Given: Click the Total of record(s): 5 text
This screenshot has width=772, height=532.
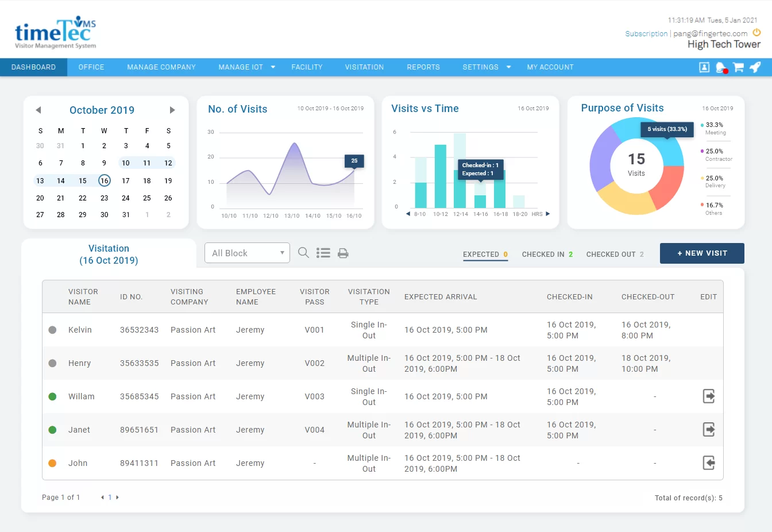Looking at the screenshot, I should coord(689,498).
